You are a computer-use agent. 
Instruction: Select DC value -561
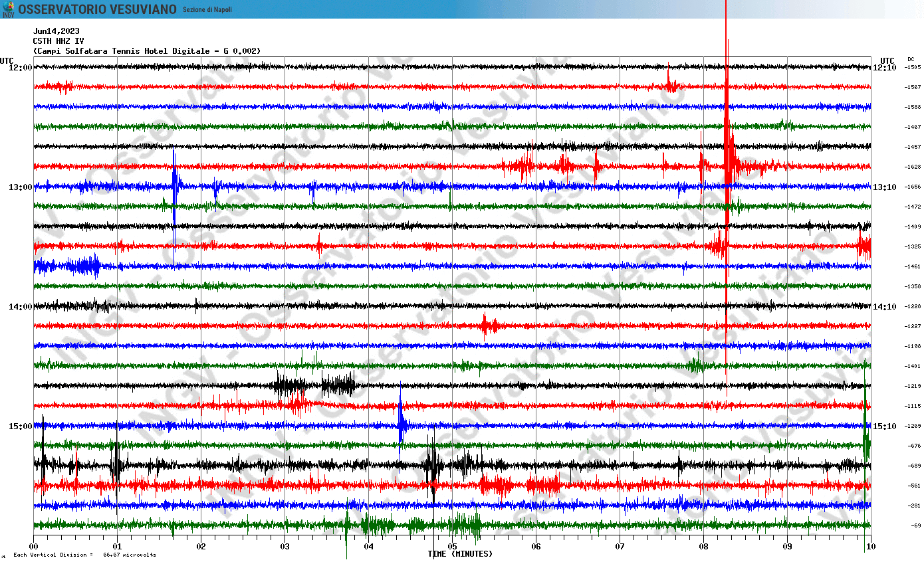pos(913,486)
